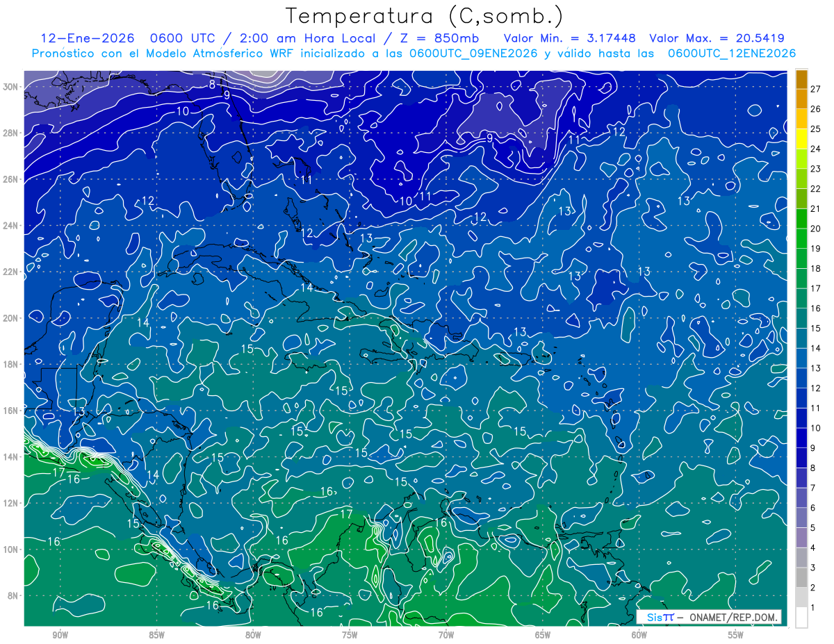Click the color legend value 6
This screenshot has width=834, height=644.
point(813,508)
